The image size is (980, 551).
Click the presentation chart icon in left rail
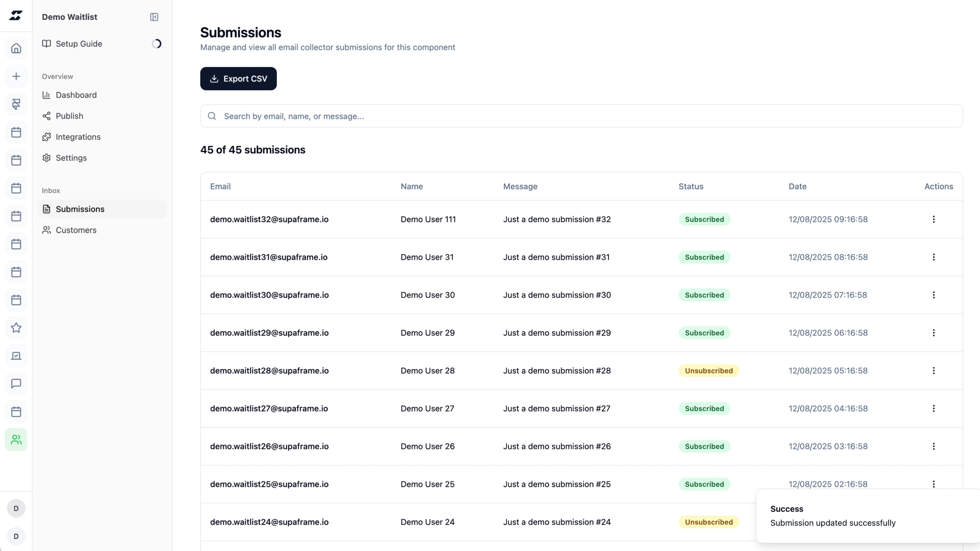tap(16, 356)
